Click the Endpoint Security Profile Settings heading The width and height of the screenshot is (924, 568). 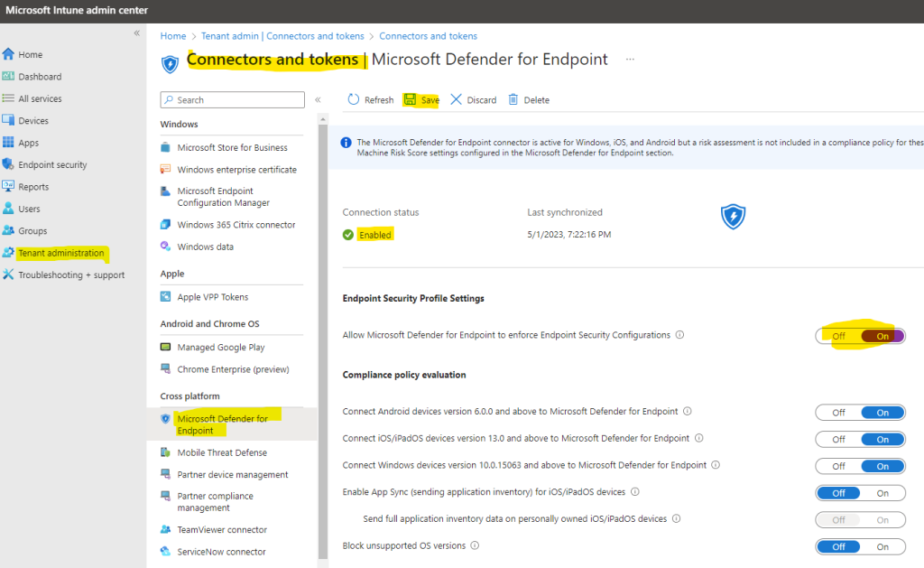pyautogui.click(x=413, y=299)
